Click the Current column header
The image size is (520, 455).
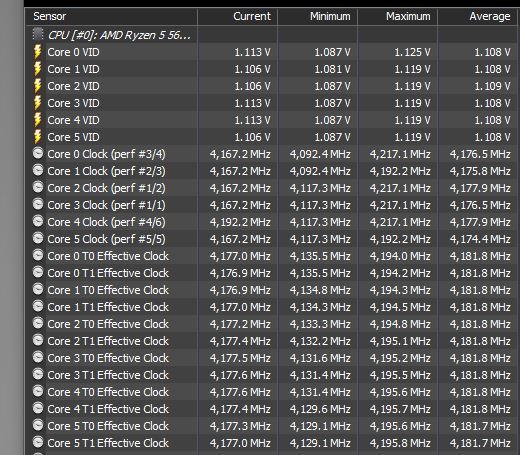tap(238, 16)
